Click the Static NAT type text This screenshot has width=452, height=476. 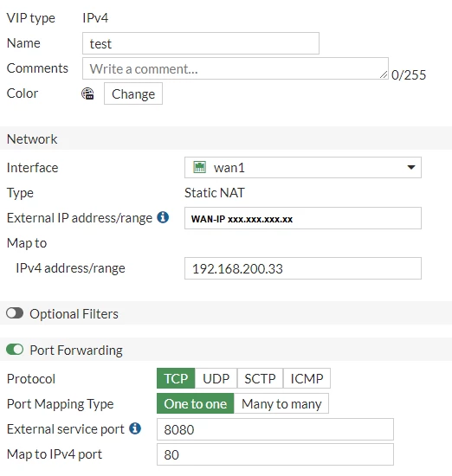coord(215,193)
